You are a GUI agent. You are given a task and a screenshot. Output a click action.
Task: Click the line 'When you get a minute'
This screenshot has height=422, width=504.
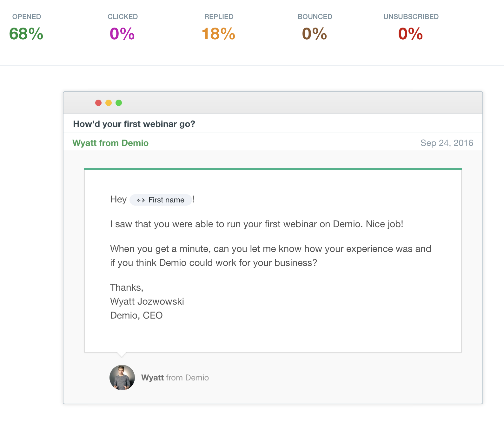coord(271,249)
